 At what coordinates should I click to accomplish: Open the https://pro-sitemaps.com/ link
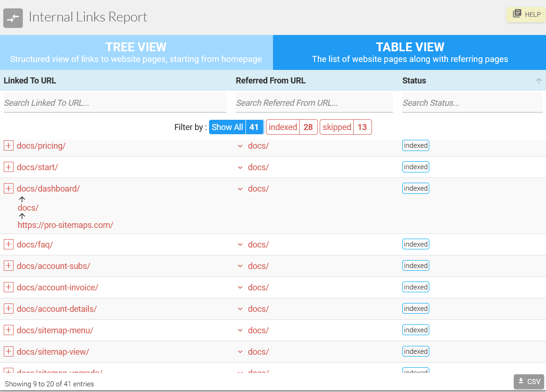pos(65,225)
